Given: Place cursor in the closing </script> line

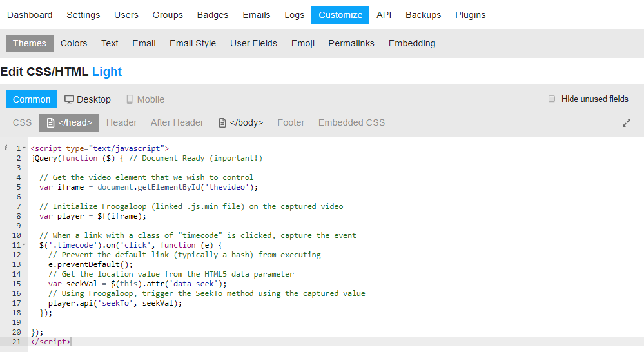Looking at the screenshot, I should (50, 342).
